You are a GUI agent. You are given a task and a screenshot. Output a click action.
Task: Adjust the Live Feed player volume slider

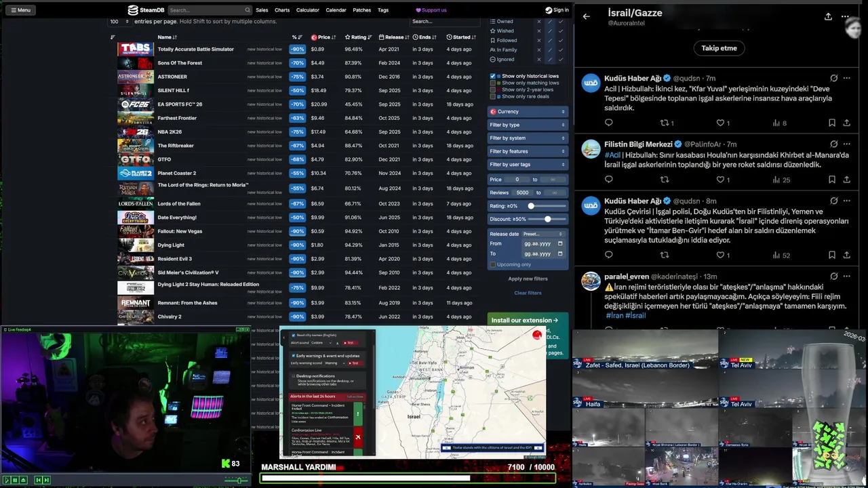237,480
